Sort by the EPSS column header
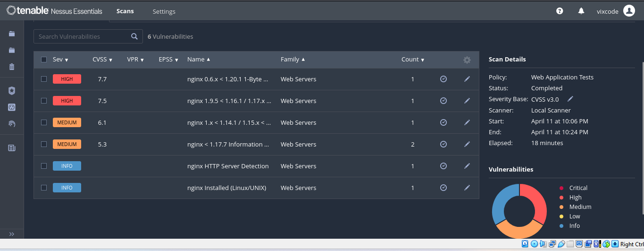Image resolution: width=644 pixels, height=251 pixels. click(x=168, y=60)
